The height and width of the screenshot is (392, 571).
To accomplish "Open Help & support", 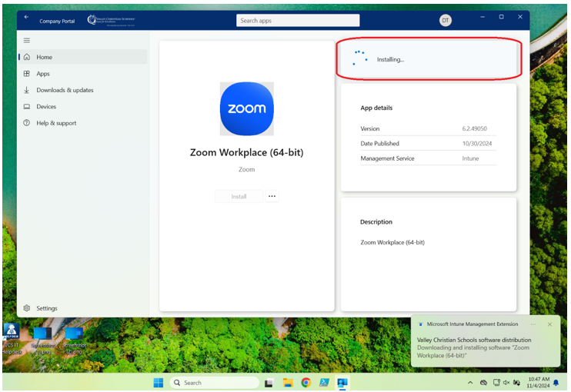I will 83,123.
